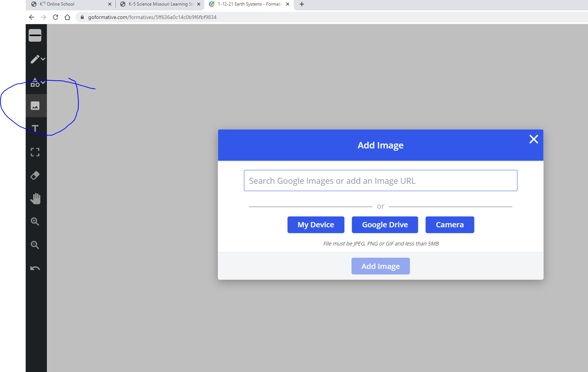Click the zoom in magnifier
588x372 pixels.
[x=35, y=222]
